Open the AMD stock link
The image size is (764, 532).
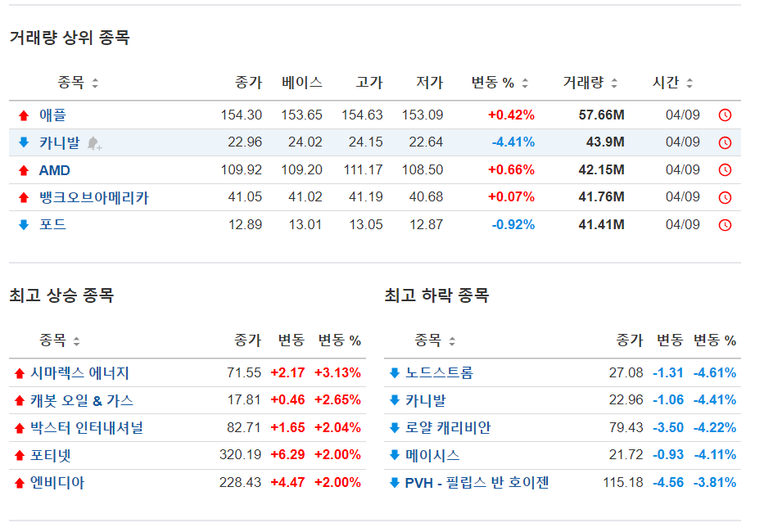tap(55, 170)
